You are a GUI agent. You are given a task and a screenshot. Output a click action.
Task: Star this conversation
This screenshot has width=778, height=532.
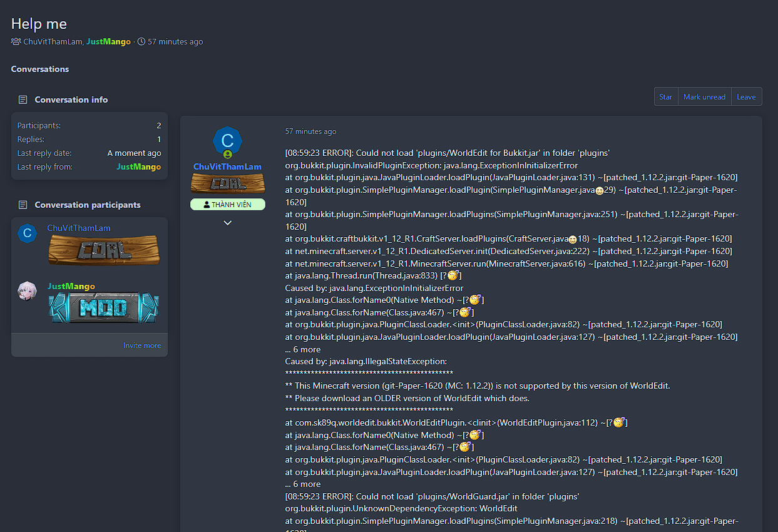[x=665, y=97]
